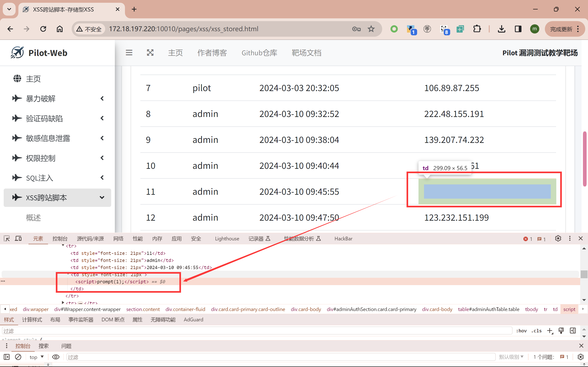Click the console eye icon to create live expression
588x367 pixels.
56,357
